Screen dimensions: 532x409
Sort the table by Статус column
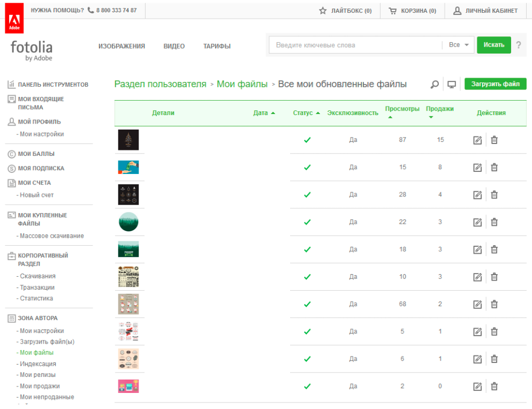[306, 113]
